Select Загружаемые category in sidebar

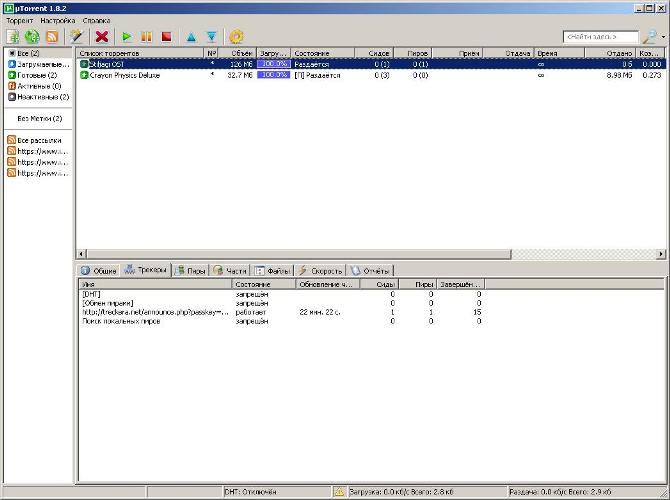pos(38,64)
